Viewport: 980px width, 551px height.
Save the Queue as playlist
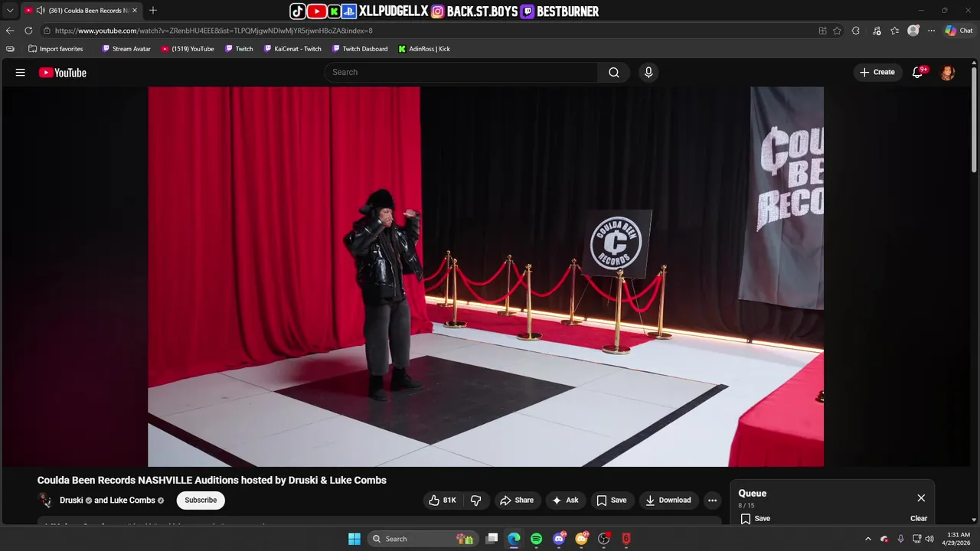[x=755, y=518]
